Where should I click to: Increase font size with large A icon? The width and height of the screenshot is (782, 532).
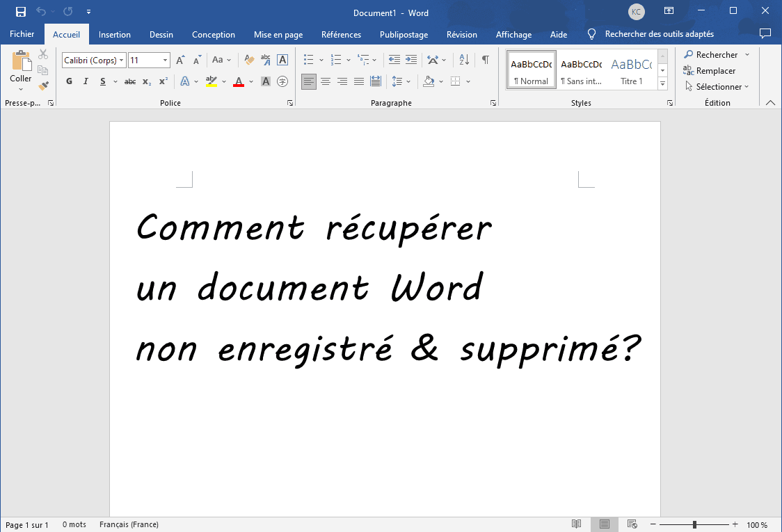(x=180, y=60)
